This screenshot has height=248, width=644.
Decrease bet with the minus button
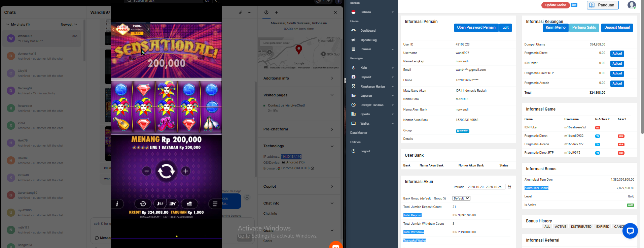(x=147, y=171)
